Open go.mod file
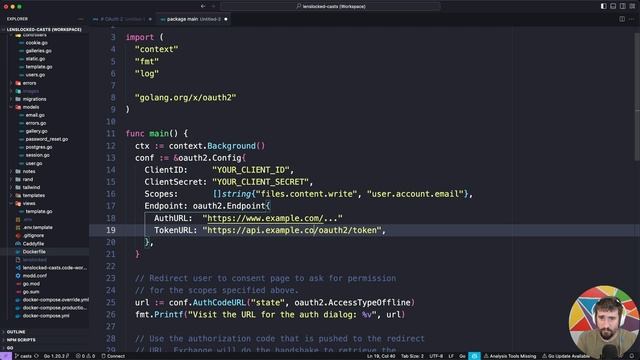 tap(31, 284)
